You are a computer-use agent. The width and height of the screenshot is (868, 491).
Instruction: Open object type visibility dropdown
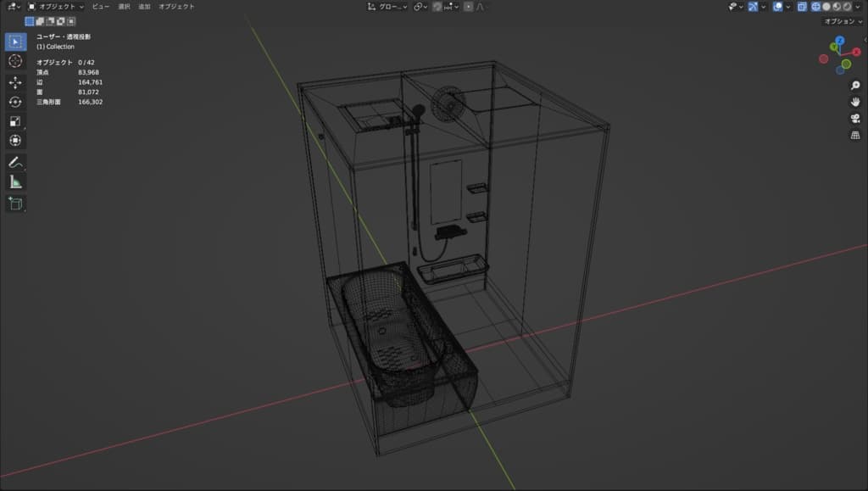coord(735,7)
